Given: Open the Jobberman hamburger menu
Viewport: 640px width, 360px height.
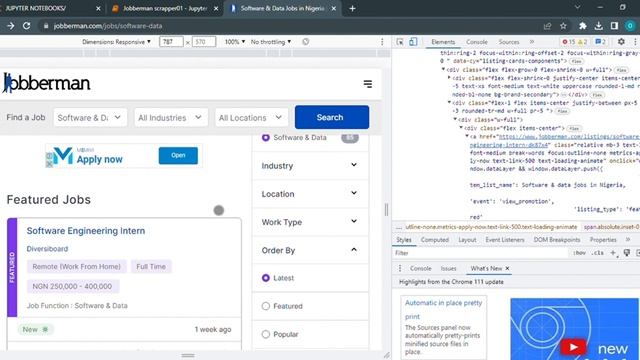Looking at the screenshot, I should tap(368, 84).
